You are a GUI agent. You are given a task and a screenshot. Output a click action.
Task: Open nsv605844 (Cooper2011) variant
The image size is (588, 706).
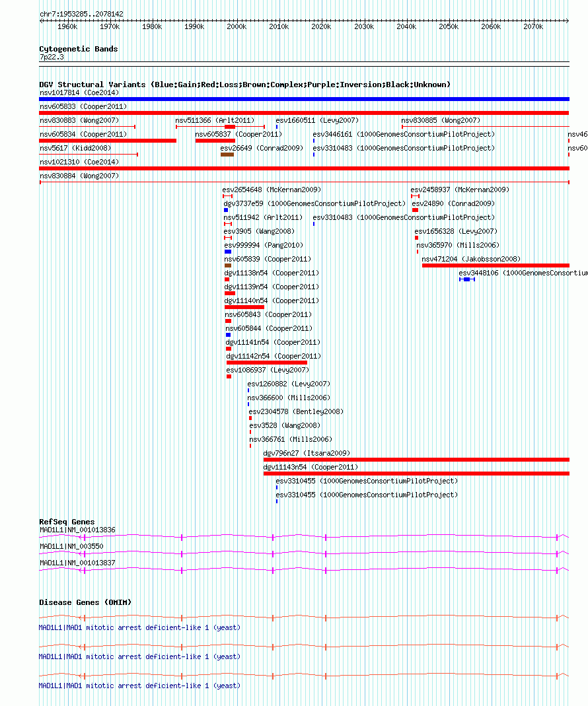(x=269, y=329)
